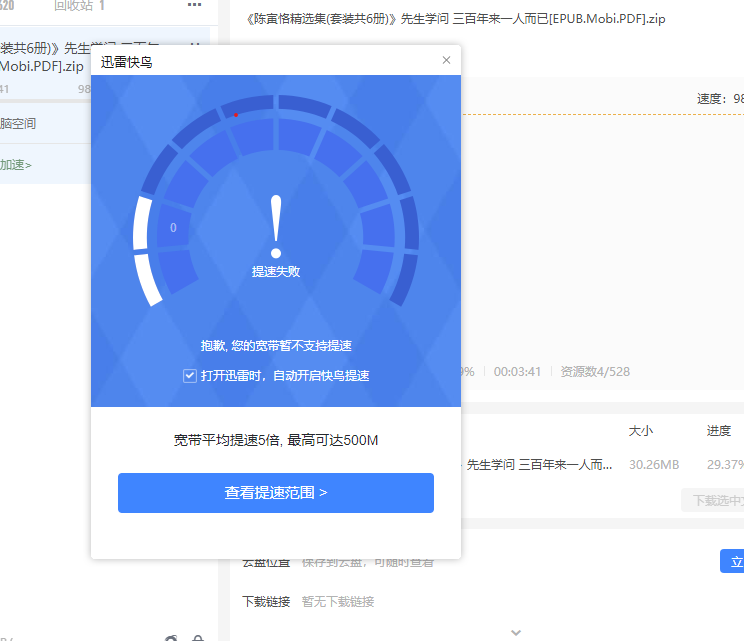The image size is (744, 641).
Task: Expand details with bottom chevron arrow
Action: (x=516, y=632)
